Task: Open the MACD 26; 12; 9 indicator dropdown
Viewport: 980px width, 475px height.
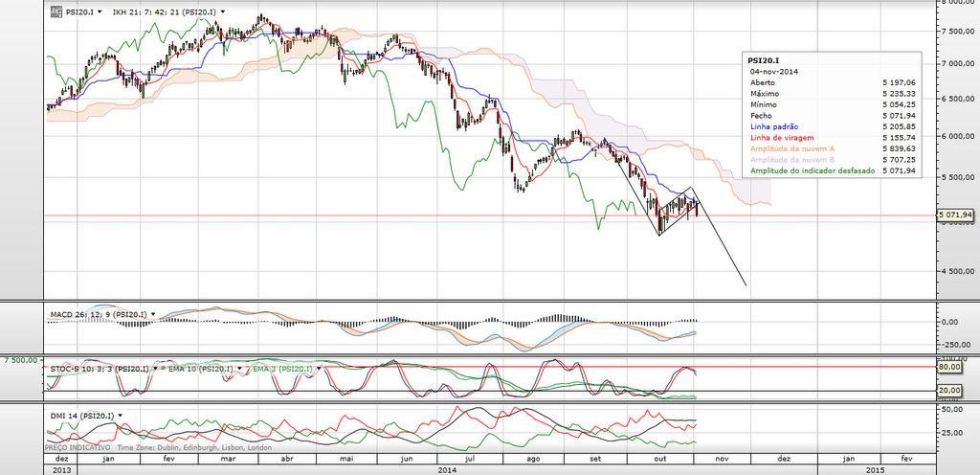Action: 153,314
